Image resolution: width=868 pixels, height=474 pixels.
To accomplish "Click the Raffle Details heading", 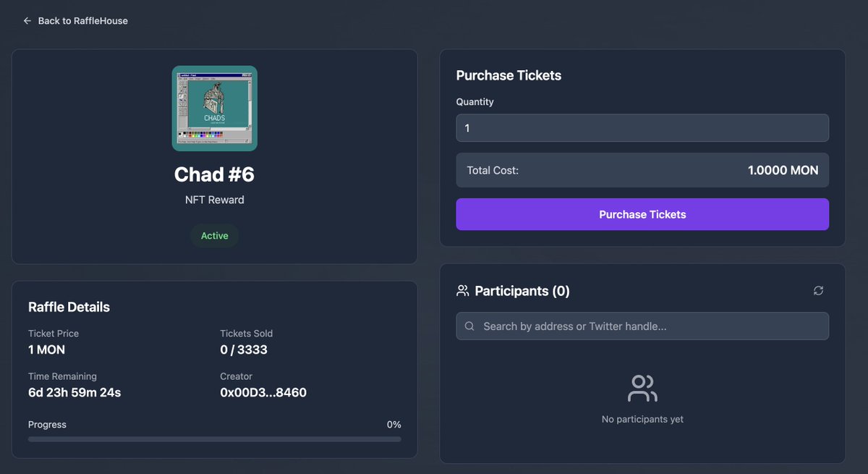I will [69, 307].
